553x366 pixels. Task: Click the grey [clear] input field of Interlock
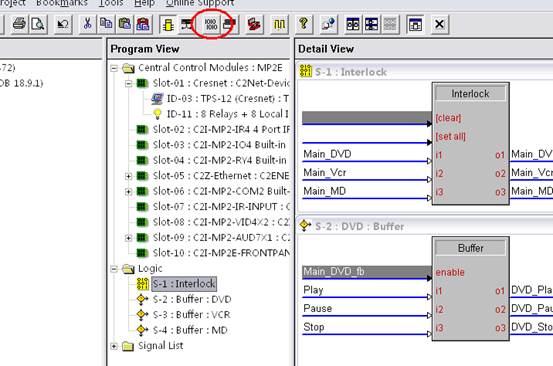click(x=367, y=117)
